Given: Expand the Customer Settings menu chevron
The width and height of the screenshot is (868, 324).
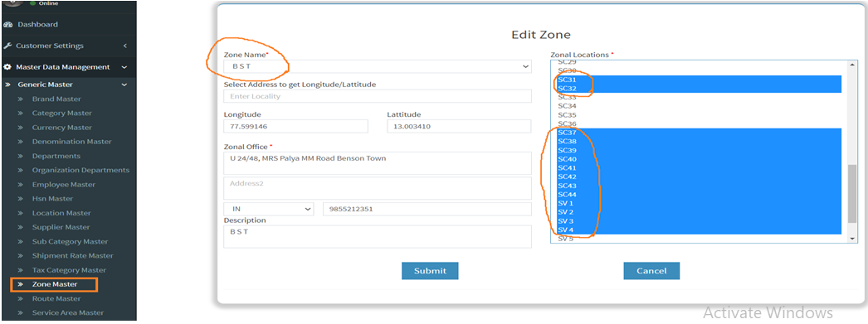Looking at the screenshot, I should click(125, 46).
